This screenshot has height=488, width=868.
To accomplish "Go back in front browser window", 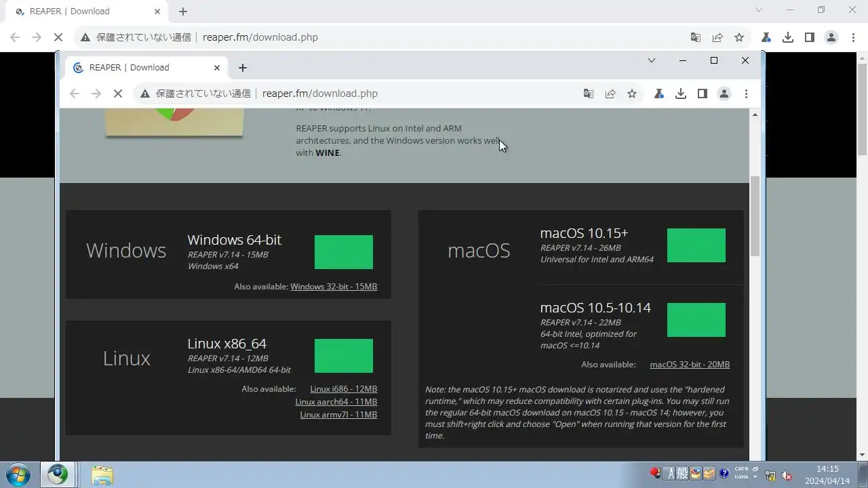I will pyautogui.click(x=75, y=94).
